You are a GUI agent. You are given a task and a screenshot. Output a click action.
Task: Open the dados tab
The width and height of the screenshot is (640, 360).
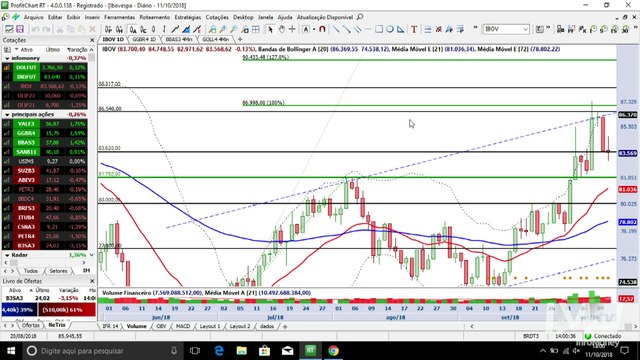click(267, 327)
